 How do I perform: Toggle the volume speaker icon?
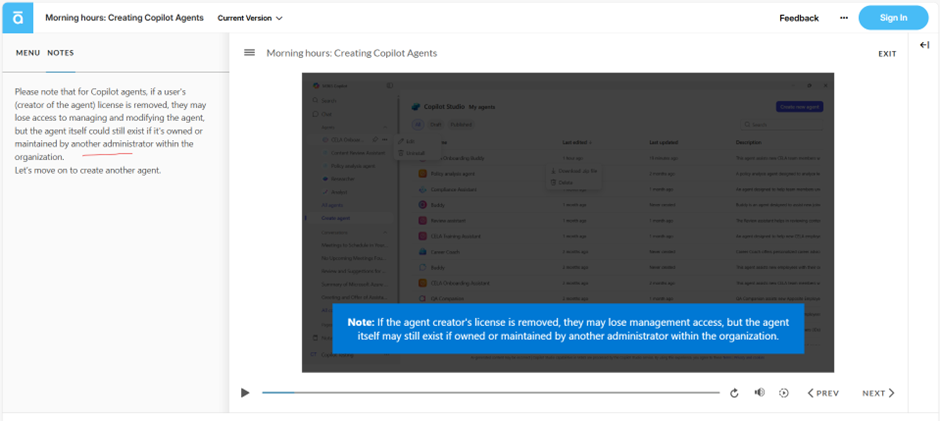(760, 393)
